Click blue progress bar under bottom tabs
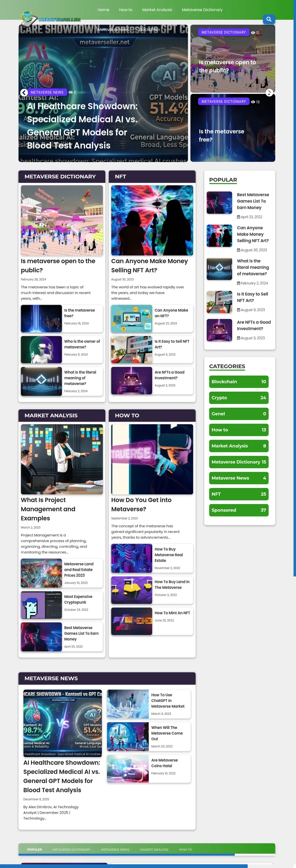This screenshot has width=296, height=868. point(127,855)
